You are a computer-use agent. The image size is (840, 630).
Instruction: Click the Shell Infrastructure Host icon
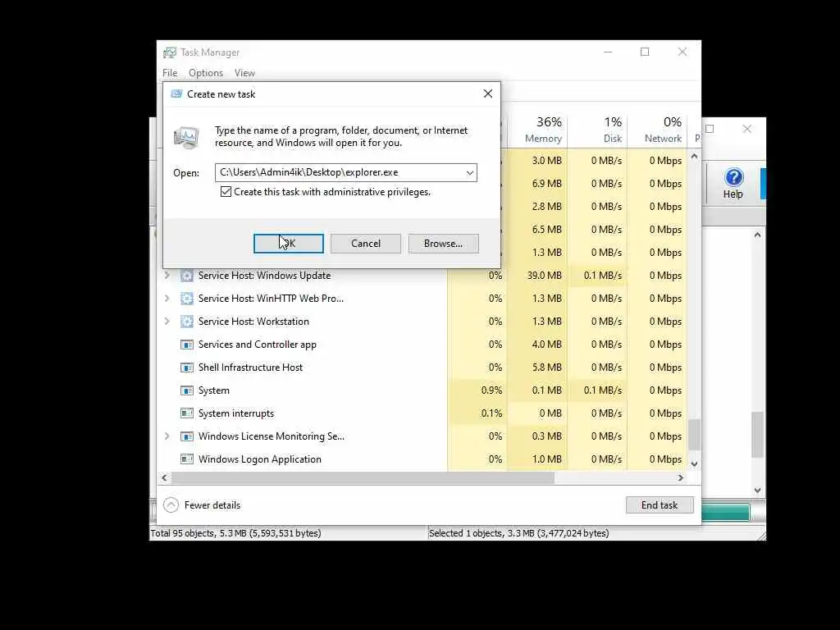[x=186, y=367]
